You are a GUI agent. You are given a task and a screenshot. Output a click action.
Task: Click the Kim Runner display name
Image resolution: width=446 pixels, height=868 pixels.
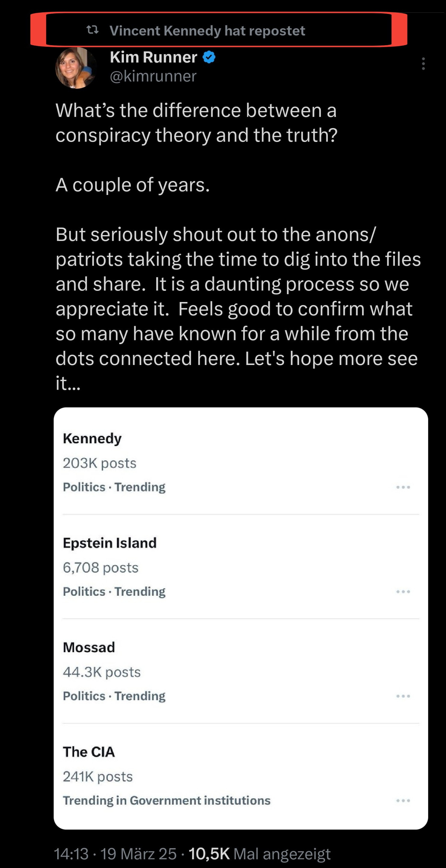point(153,57)
